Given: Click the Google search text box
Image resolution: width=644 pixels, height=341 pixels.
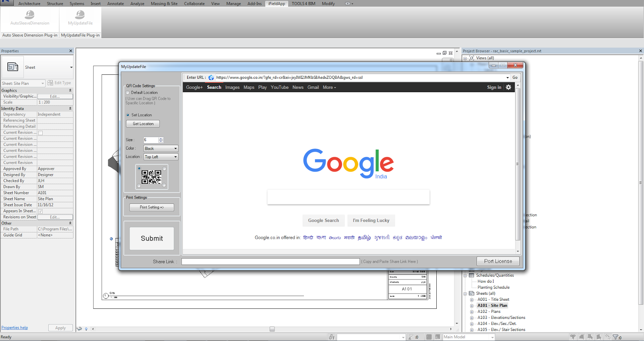Looking at the screenshot, I should click(x=349, y=197).
